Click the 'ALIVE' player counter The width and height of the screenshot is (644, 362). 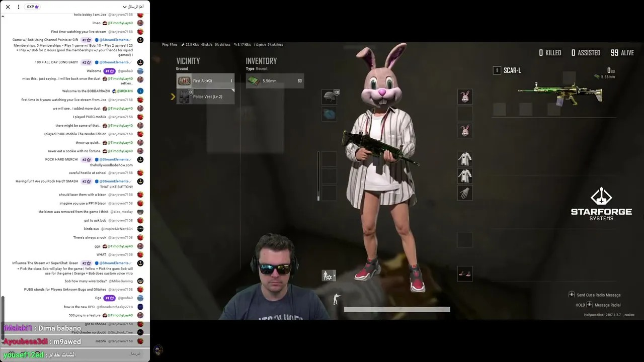tap(622, 53)
